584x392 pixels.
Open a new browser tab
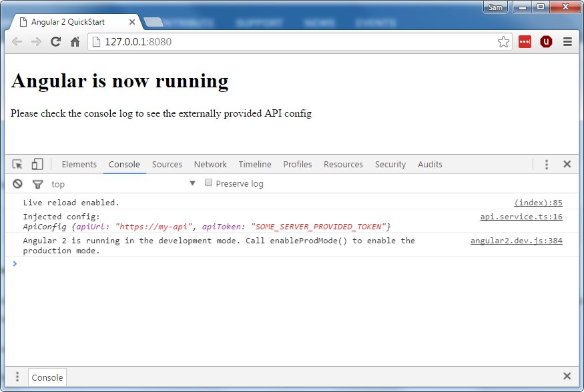pos(154,22)
